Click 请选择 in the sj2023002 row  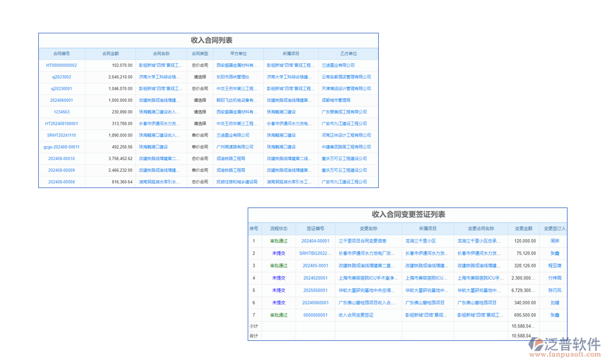tap(200, 77)
